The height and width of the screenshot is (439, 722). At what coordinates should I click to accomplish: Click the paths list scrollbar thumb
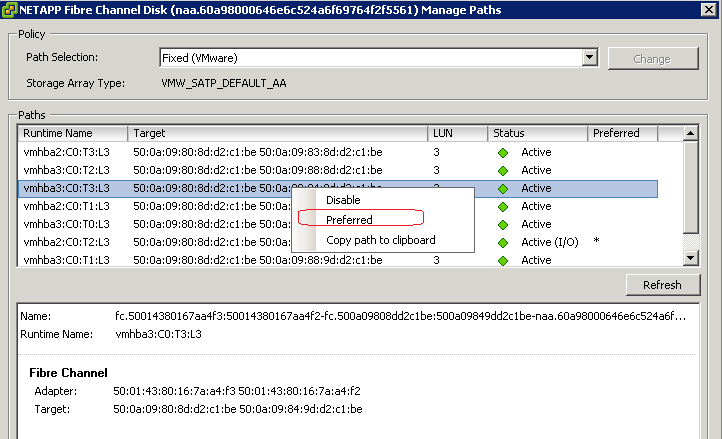(690, 187)
